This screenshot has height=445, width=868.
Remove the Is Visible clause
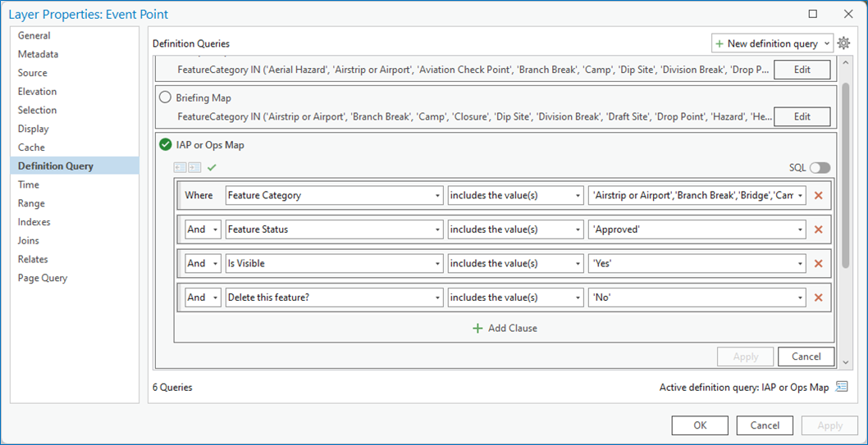click(x=818, y=264)
